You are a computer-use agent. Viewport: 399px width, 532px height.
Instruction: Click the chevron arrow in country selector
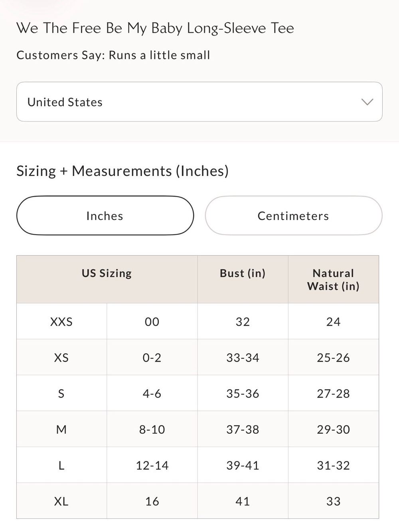click(367, 102)
